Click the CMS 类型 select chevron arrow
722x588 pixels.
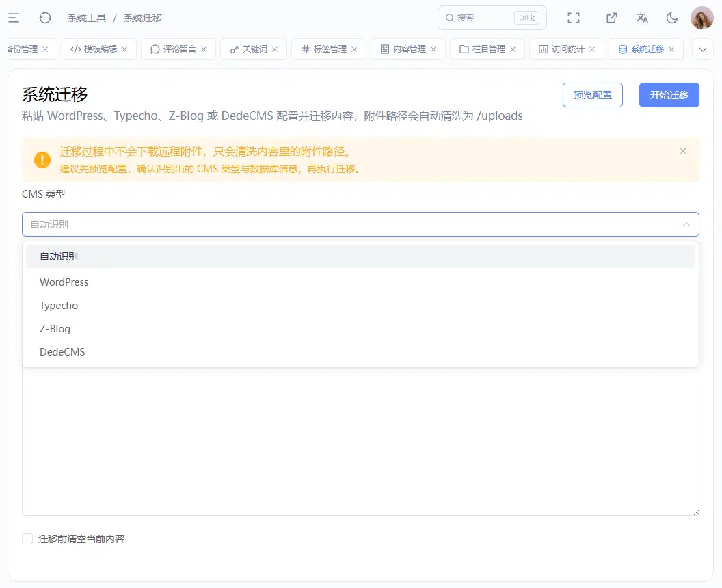pos(686,224)
